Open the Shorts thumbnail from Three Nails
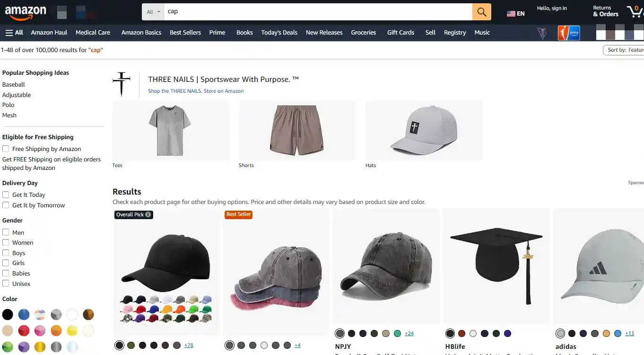Screen dimensions: 644x355 click(x=297, y=131)
